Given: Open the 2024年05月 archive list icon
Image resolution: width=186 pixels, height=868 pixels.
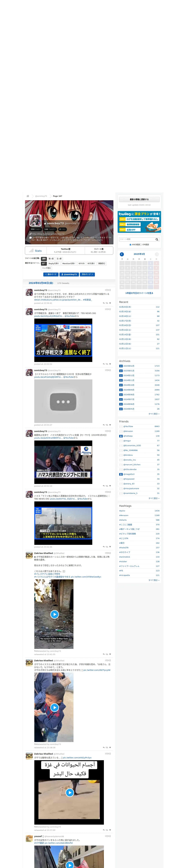Looking at the screenshot, I should click(121, 409).
